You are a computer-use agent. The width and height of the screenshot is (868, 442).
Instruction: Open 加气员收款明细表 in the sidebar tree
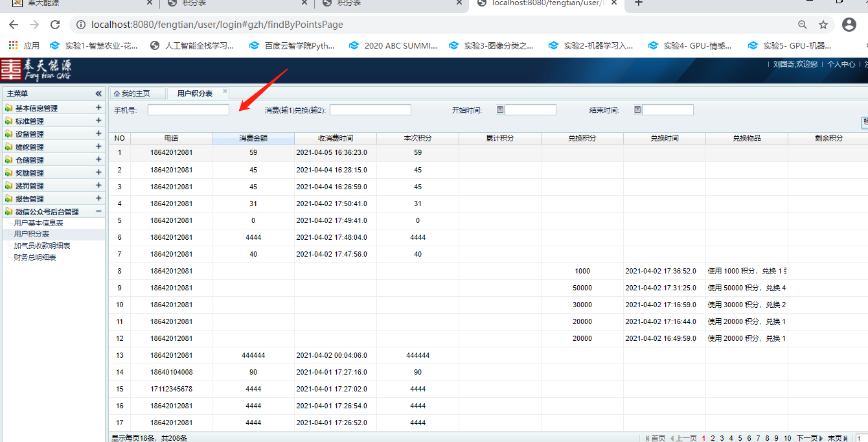[x=42, y=246]
